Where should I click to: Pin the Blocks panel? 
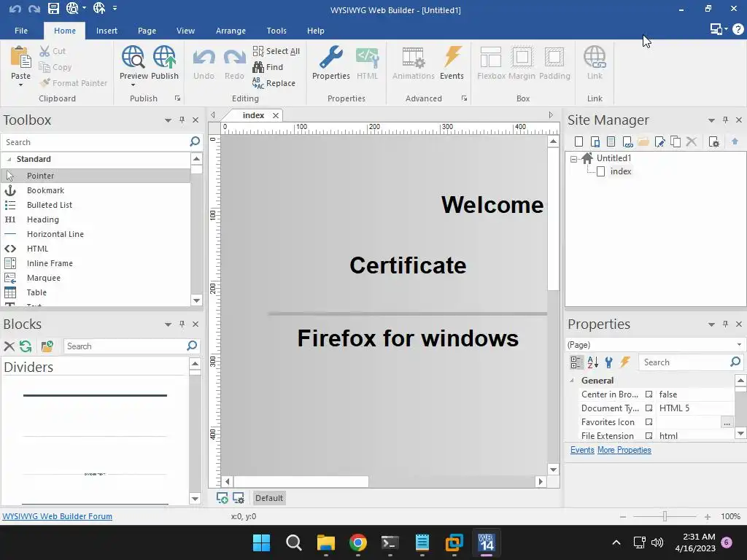click(182, 324)
